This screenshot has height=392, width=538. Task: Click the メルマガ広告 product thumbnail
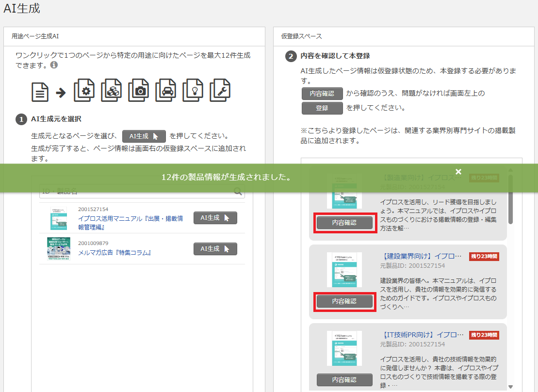[58, 249]
